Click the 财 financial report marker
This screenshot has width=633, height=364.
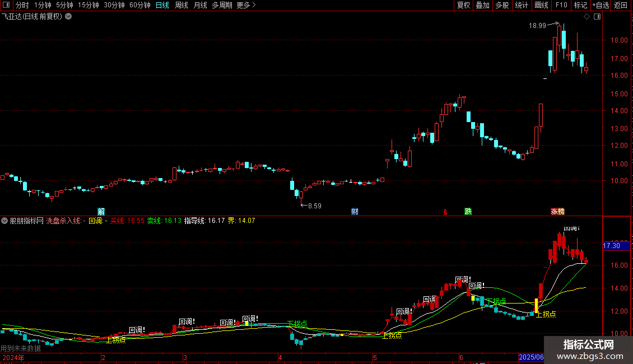(x=355, y=212)
